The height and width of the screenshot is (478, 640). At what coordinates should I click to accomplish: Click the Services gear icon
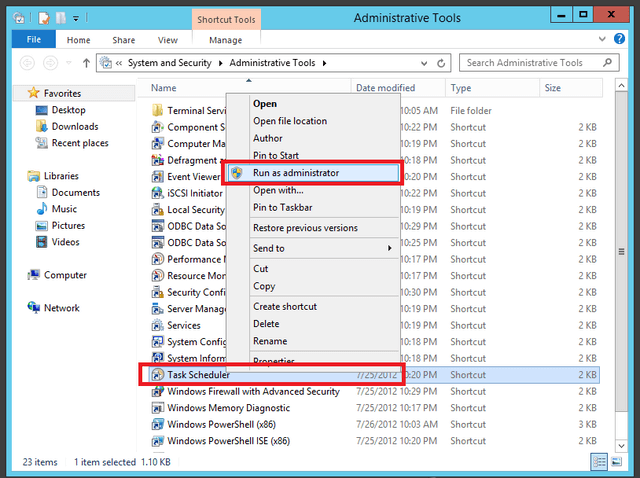(158, 325)
